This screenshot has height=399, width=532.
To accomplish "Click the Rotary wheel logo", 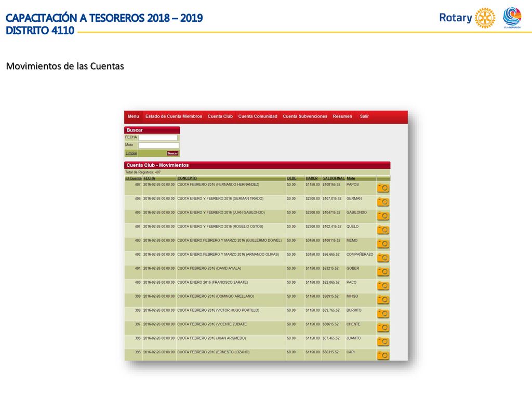I will coord(485,18).
